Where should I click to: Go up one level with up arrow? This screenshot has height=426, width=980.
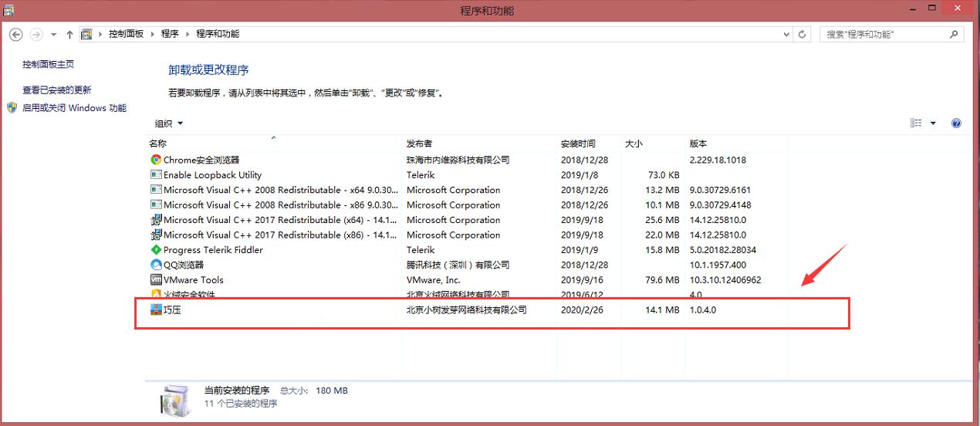point(69,35)
